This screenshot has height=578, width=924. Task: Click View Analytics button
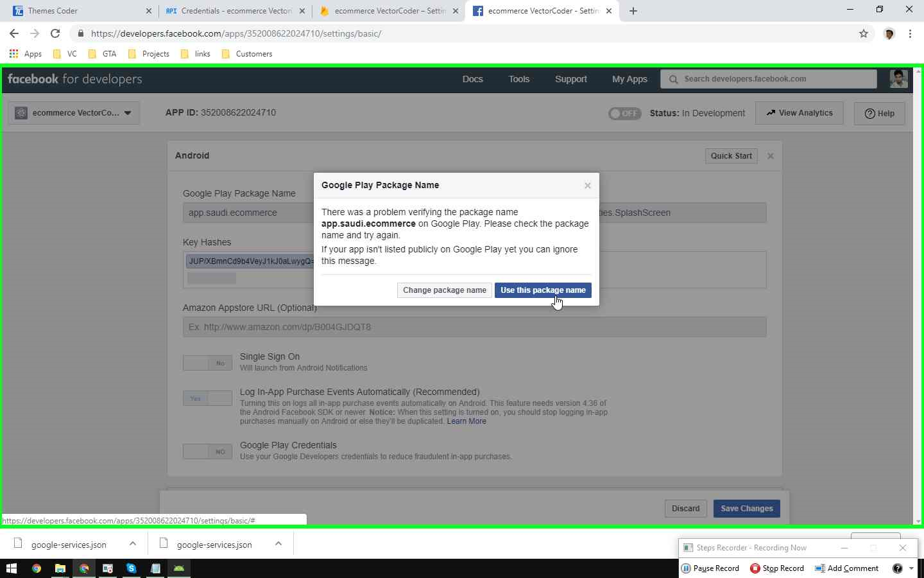click(800, 113)
